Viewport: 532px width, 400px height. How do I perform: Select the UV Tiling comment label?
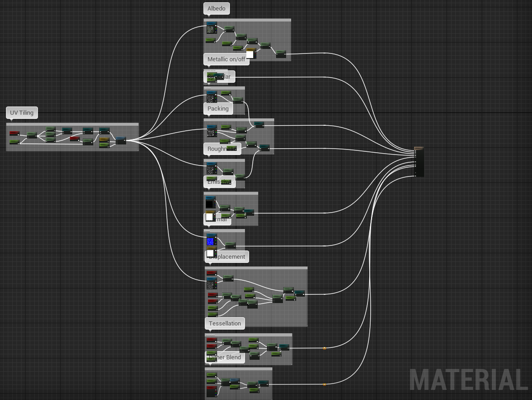tap(22, 112)
